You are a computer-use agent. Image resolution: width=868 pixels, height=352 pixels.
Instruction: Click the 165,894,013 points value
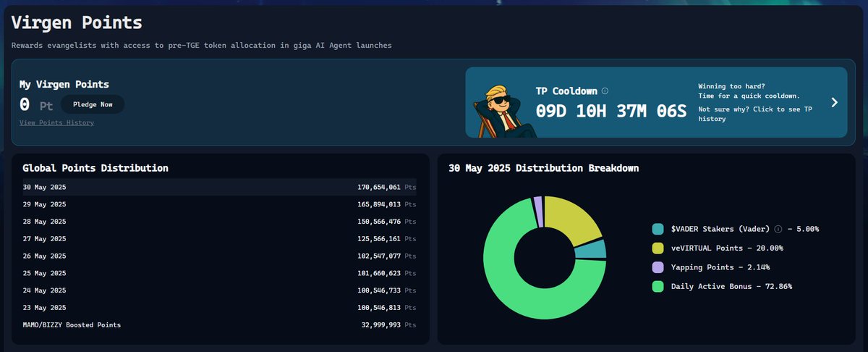[x=379, y=204]
